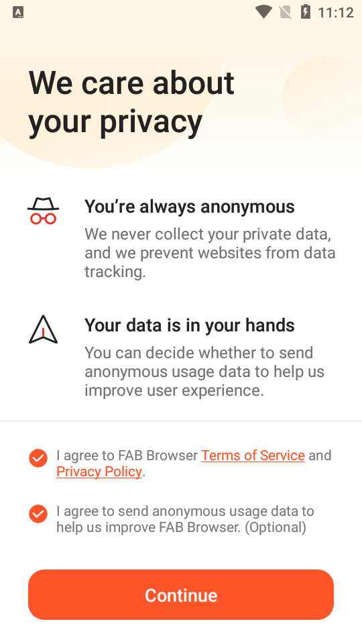Open the Terms of Service link
The height and width of the screenshot is (644, 362).
click(253, 455)
